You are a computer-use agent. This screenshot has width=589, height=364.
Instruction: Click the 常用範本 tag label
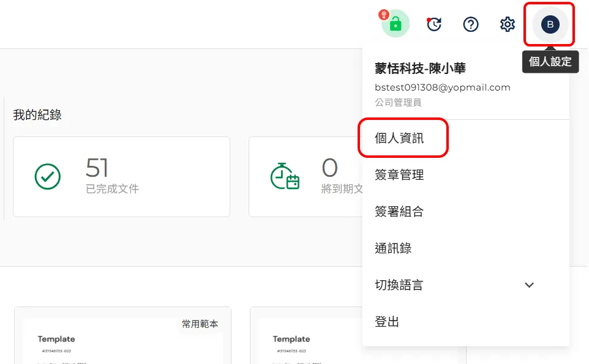(200, 324)
